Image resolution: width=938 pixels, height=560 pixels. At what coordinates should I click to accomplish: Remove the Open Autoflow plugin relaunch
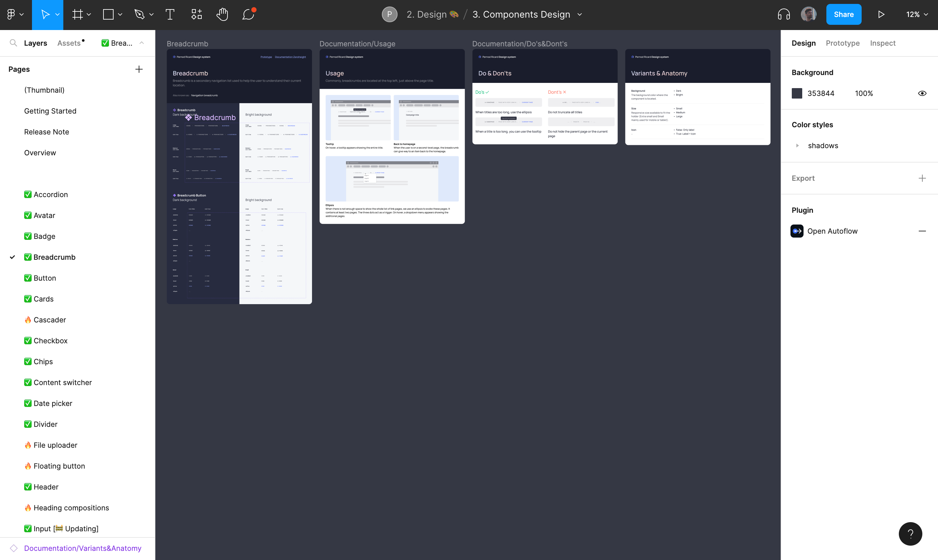click(922, 231)
